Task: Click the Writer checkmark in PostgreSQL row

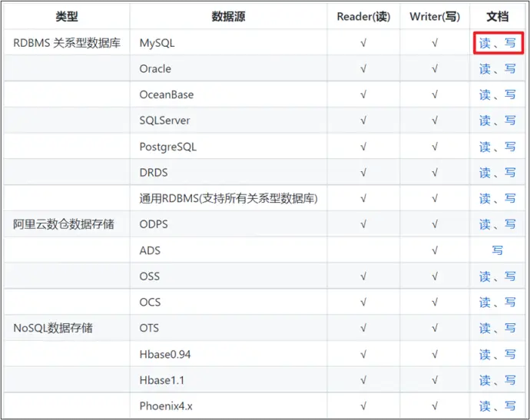Action: [x=435, y=147]
